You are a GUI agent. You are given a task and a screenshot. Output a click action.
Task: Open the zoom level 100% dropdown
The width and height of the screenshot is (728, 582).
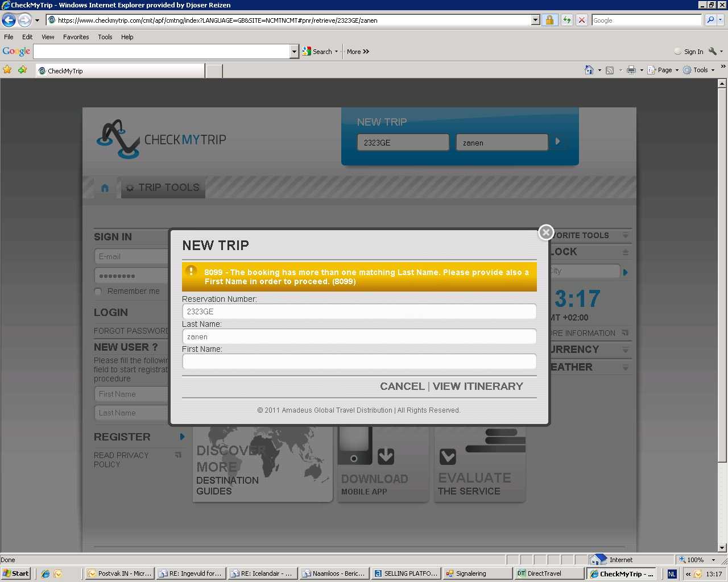[x=713, y=560]
